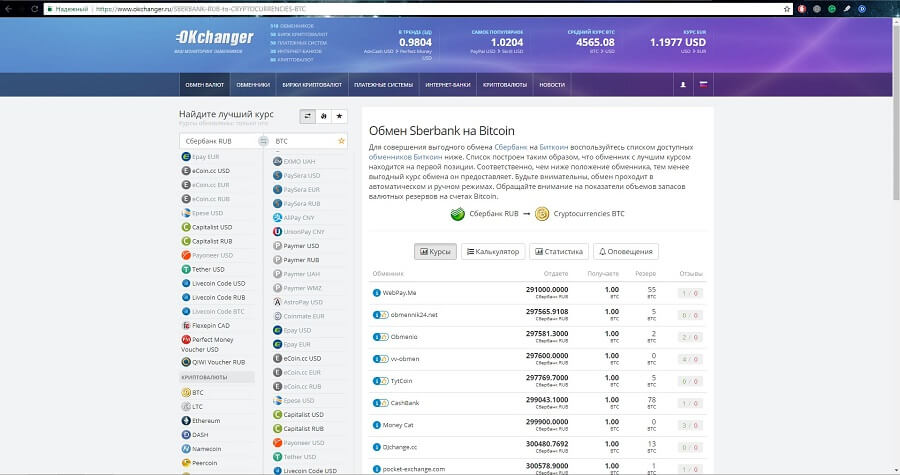Select Paymer RUB in right list
The image size is (900, 475).
click(296, 260)
